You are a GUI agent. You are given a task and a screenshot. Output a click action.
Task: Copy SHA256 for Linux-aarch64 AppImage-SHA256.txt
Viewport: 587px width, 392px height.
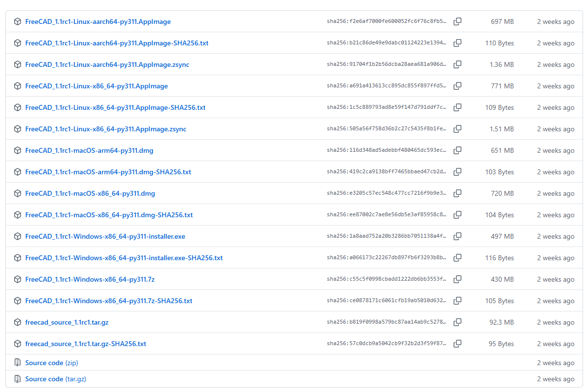457,43
